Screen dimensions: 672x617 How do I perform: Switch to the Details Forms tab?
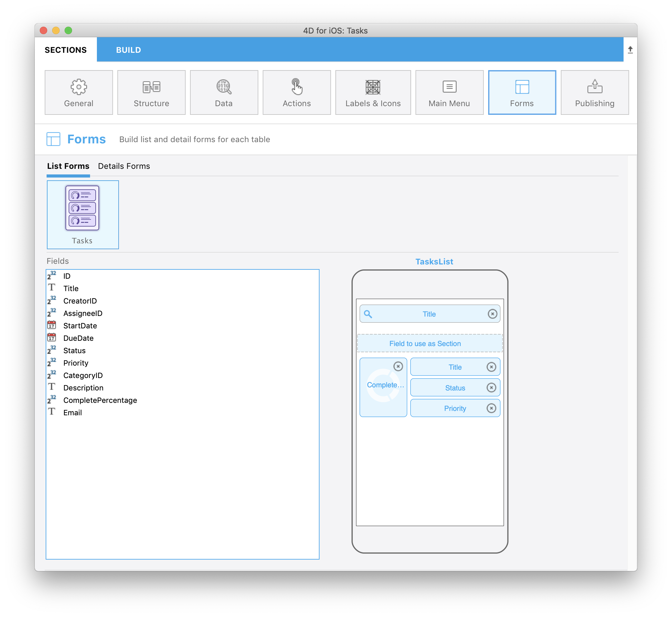tap(124, 166)
